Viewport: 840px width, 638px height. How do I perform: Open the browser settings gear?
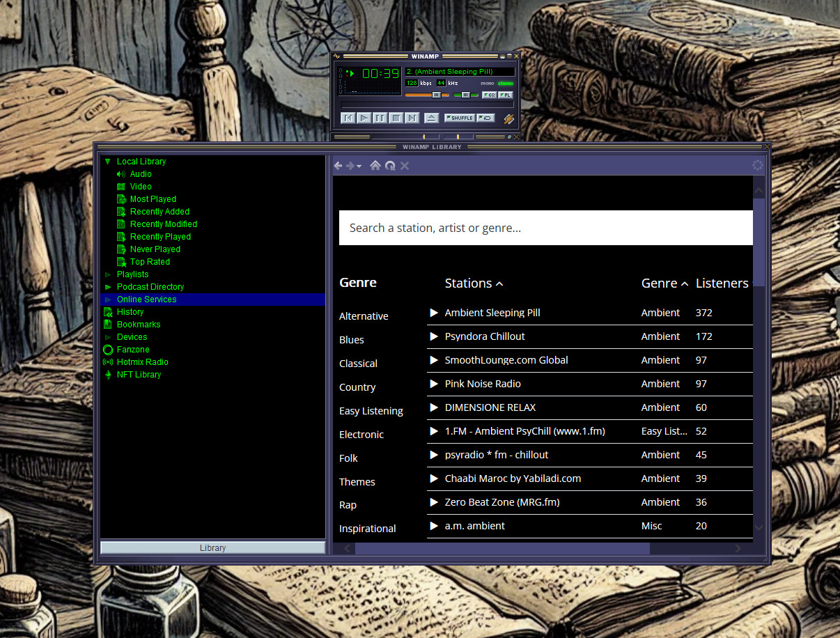(x=758, y=166)
